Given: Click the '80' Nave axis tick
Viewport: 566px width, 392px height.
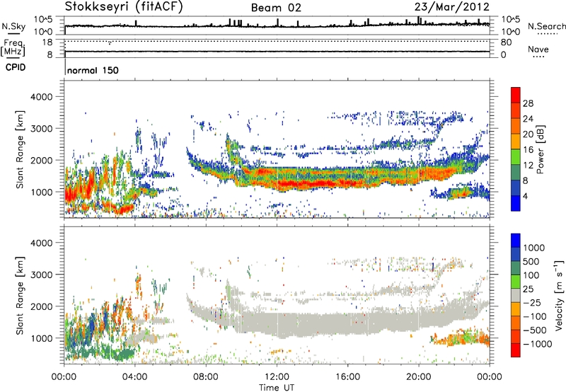Looking at the screenshot, I should click(506, 42).
